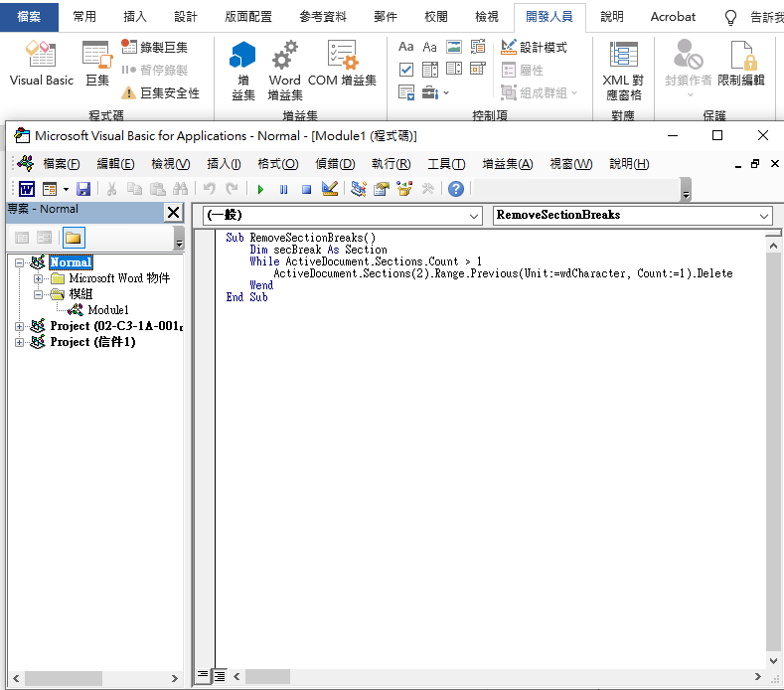This screenshot has width=784, height=690.
Task: Click the Reset stop button
Action: click(x=306, y=189)
